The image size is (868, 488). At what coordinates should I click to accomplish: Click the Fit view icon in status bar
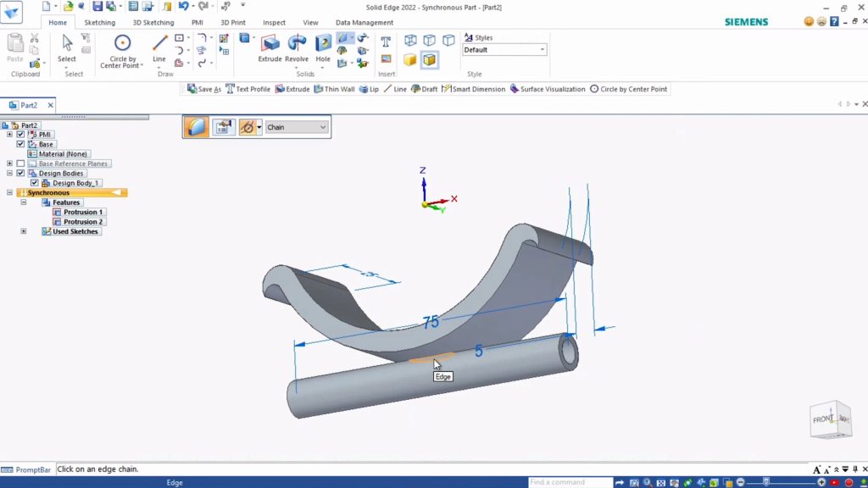(x=660, y=483)
